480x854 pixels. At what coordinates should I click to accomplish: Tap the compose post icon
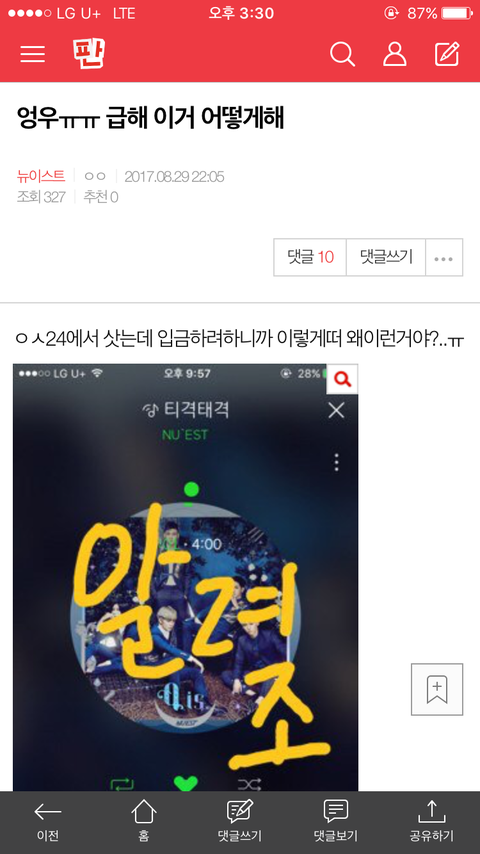pos(447,54)
